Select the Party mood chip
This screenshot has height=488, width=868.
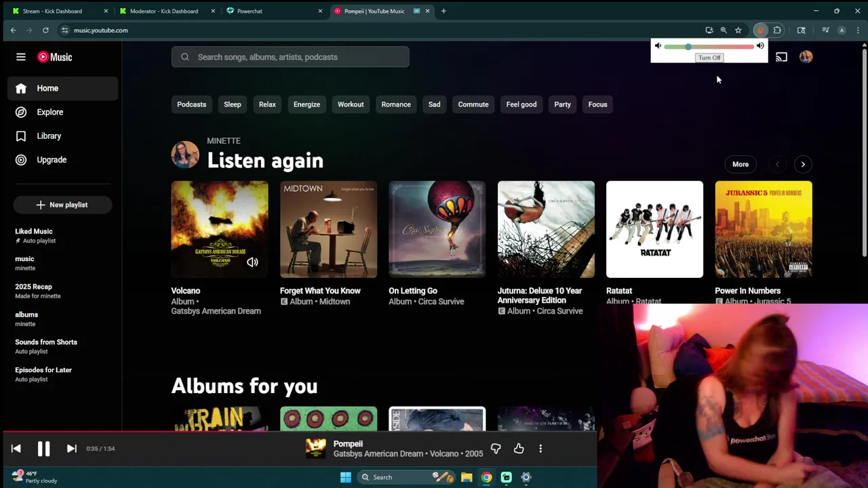562,104
